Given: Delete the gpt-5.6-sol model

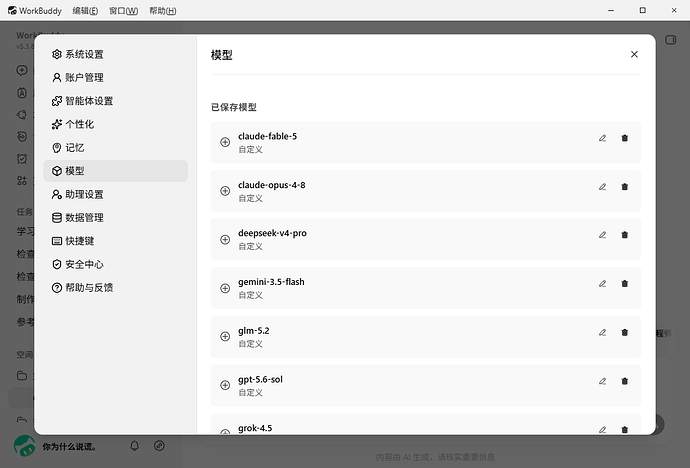Looking at the screenshot, I should 624,381.
